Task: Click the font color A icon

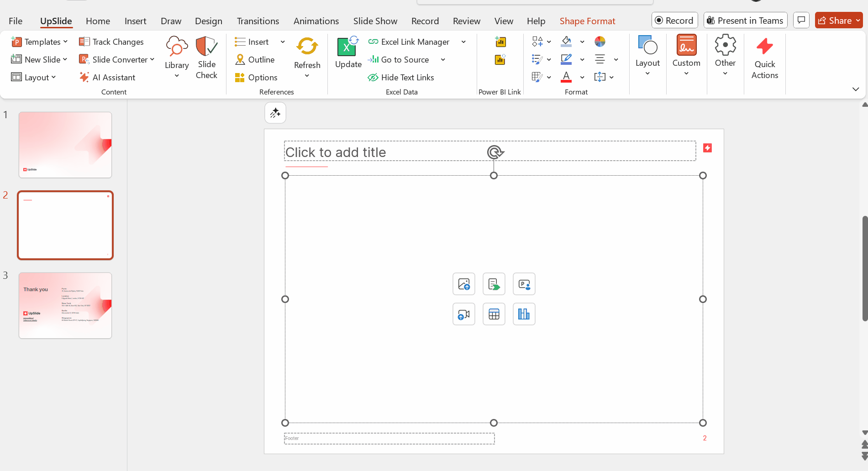Action: pos(566,77)
